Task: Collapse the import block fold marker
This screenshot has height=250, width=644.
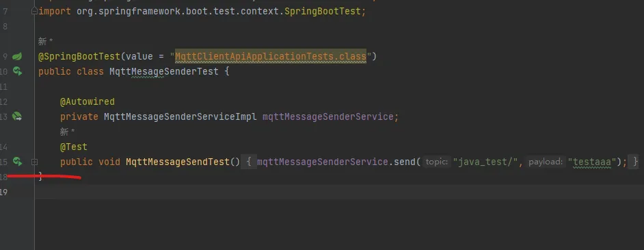Action: [34, 12]
